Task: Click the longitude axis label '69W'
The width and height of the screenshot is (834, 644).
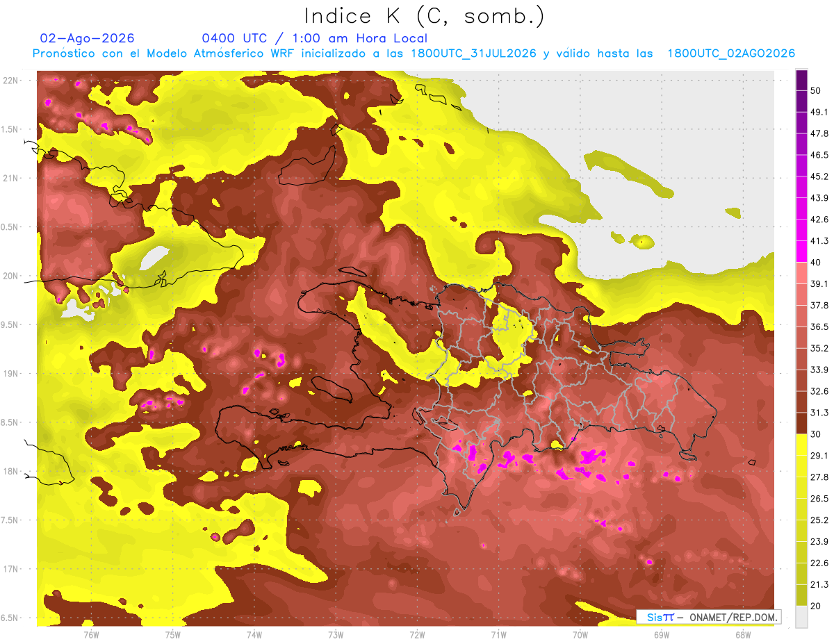Action: pyautogui.click(x=662, y=634)
